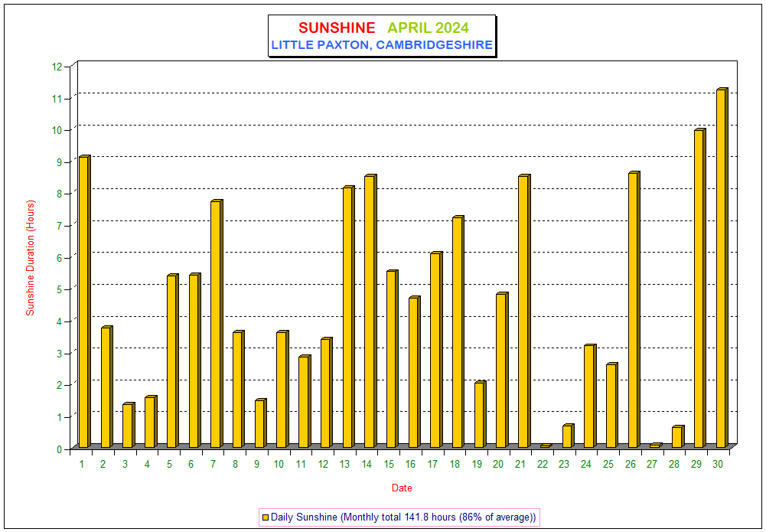The height and width of the screenshot is (532, 766).
Task: Click the y-axis value 3
Action: tap(60, 353)
